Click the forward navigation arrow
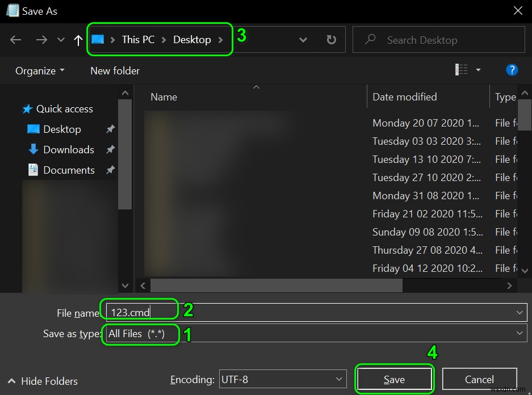 pos(41,40)
